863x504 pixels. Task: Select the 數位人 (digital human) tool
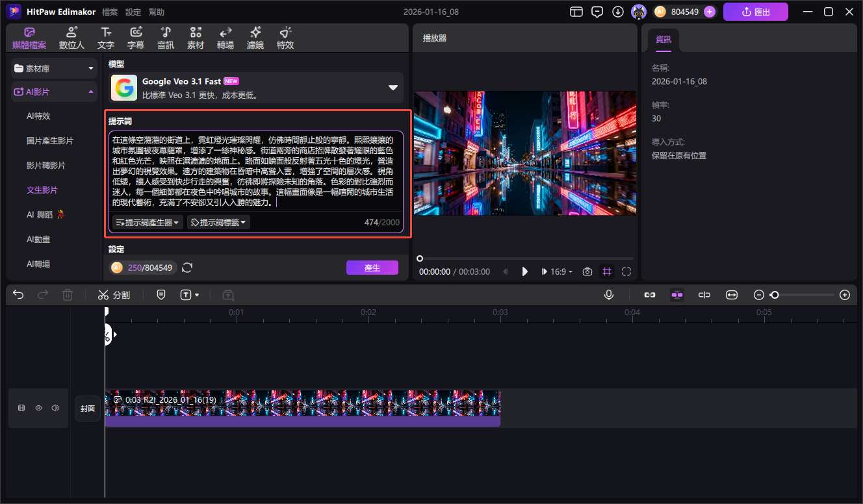[x=71, y=37]
